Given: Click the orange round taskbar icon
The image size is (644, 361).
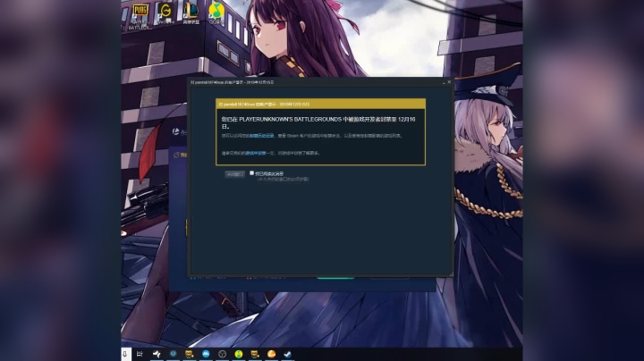Looking at the screenshot, I should click(271, 354).
